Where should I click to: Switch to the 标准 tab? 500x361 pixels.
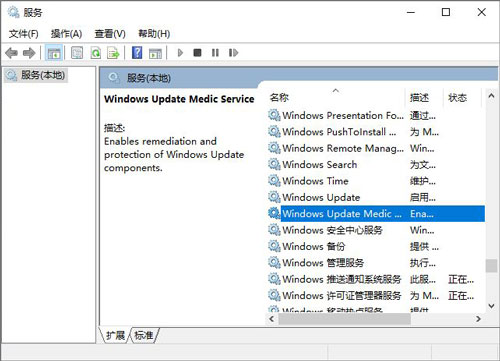click(144, 335)
